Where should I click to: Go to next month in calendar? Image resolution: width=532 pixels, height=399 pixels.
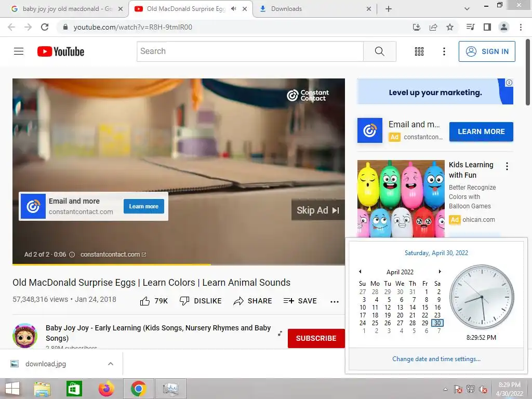[x=440, y=271]
